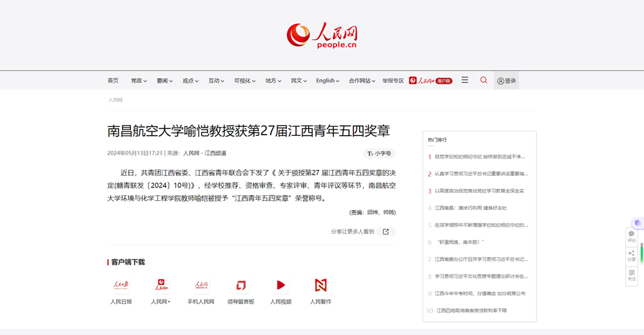644x335 pixels.
Task: Open 举报专区 in the navigation bar
Action: pyautogui.click(x=393, y=81)
